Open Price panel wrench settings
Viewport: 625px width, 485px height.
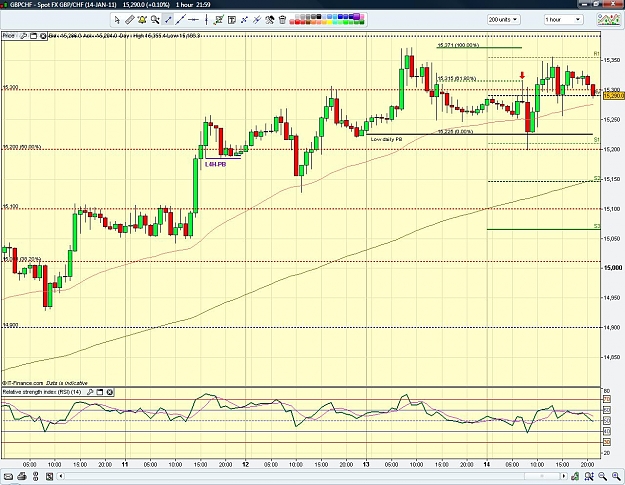(24, 36)
